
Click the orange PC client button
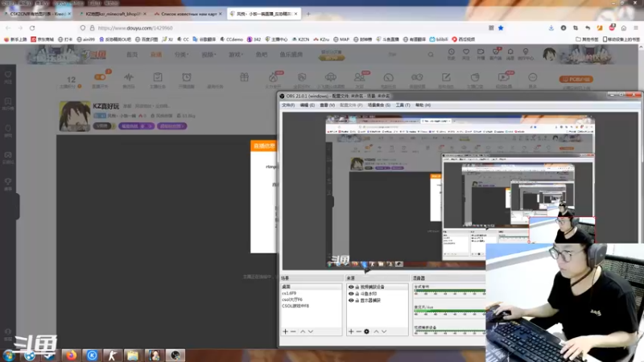(576, 79)
